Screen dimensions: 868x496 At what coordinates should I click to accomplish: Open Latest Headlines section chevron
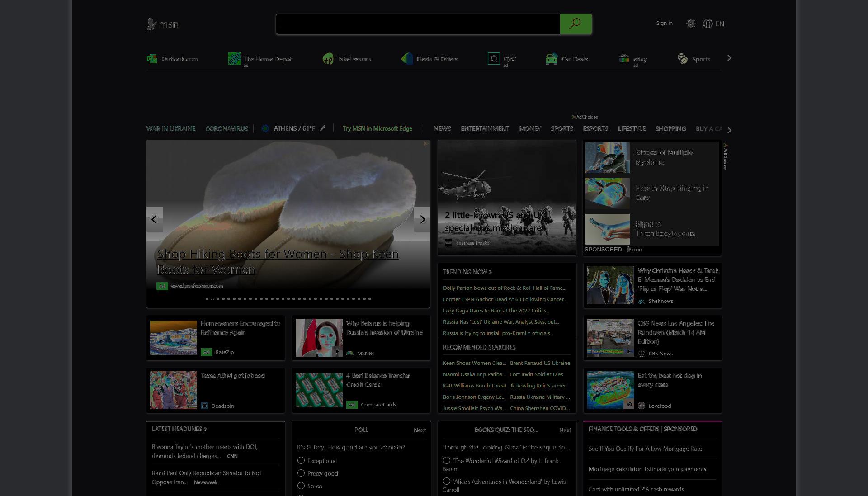205,429
